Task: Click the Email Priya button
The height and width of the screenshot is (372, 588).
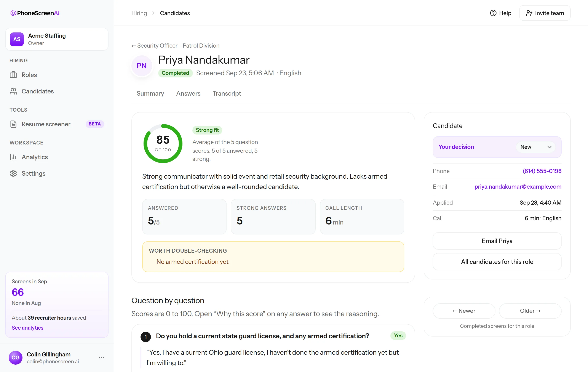Action: [497, 241]
